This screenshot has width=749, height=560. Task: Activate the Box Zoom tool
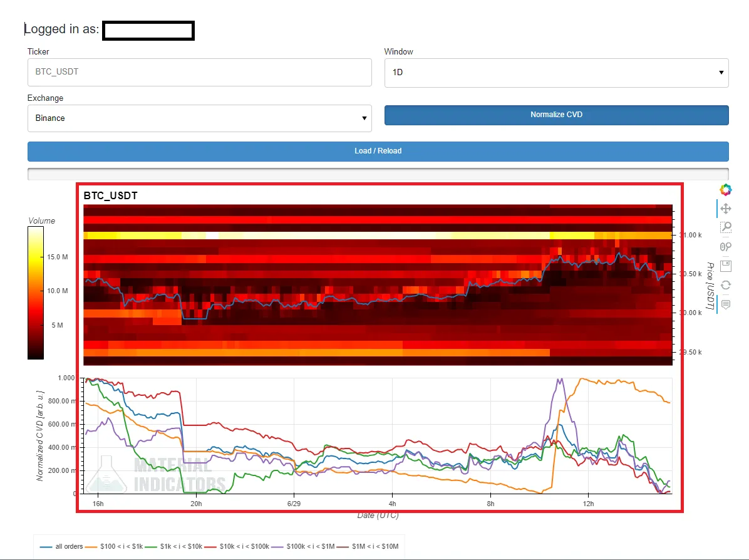[x=726, y=227]
